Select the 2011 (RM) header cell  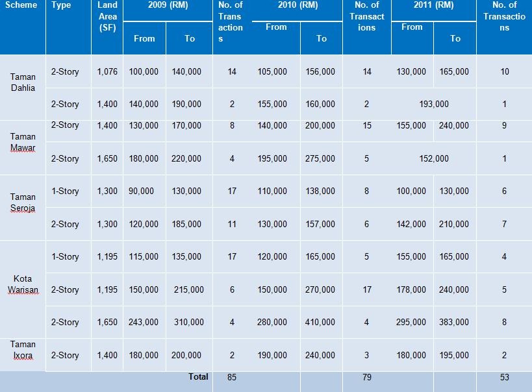tap(433, 5)
